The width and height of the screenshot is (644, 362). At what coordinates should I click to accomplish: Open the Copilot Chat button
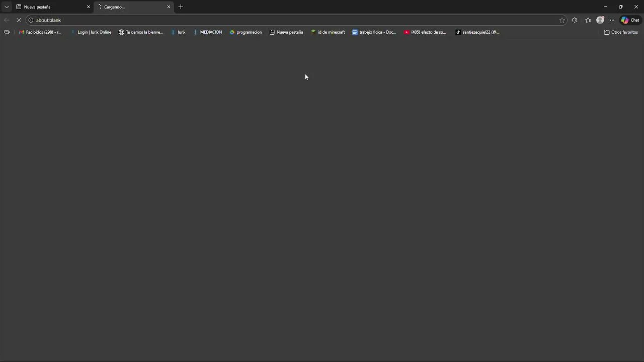pyautogui.click(x=630, y=20)
